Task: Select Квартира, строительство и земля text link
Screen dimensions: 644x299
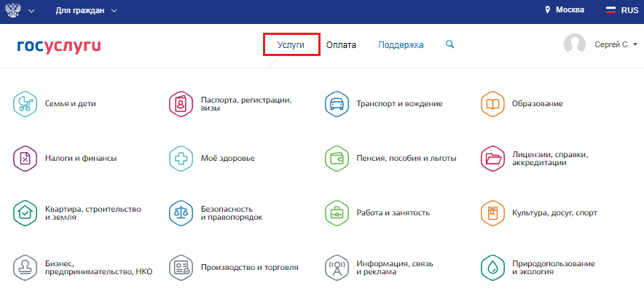Action: pyautogui.click(x=93, y=213)
